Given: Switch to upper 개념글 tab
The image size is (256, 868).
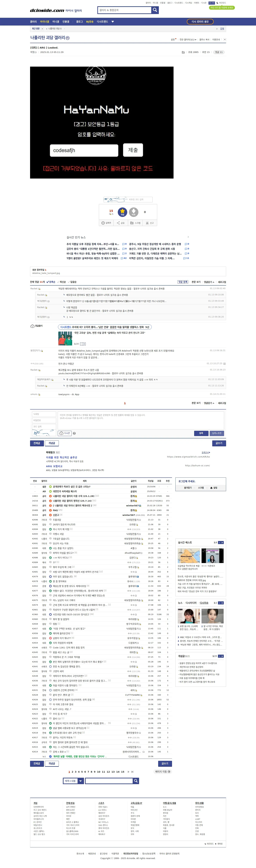Looking at the screenshot, I should click(52, 443).
